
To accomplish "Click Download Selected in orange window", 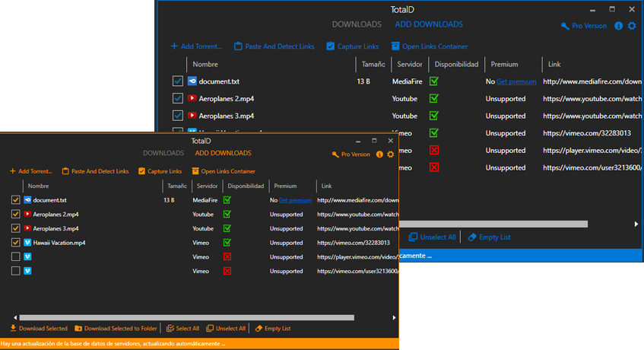I will [39, 328].
